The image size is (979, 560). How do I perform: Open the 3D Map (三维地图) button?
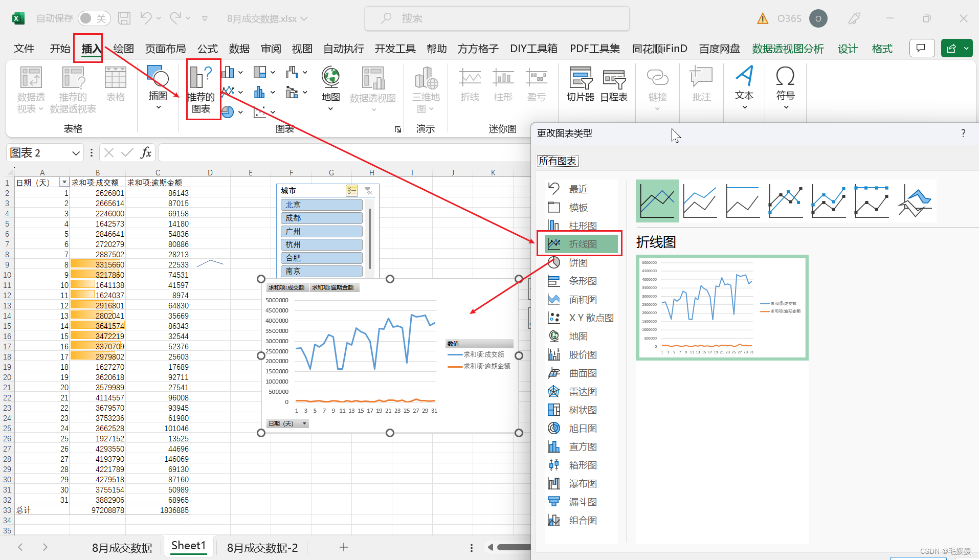click(x=426, y=90)
